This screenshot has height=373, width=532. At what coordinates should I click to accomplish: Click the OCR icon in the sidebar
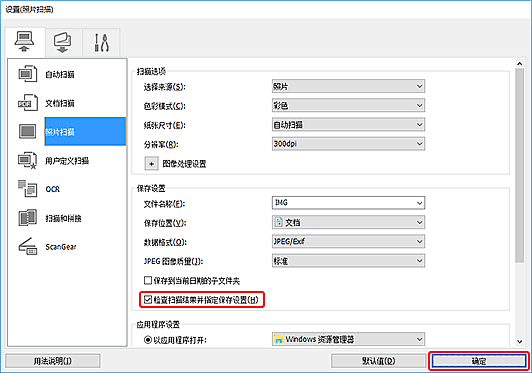pos(27,189)
